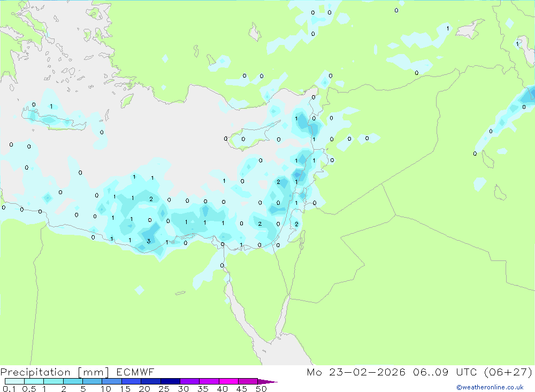Screen dimensions: 535x392
Task: Select the '06..09 UTC' time range text
Action: [445, 372]
